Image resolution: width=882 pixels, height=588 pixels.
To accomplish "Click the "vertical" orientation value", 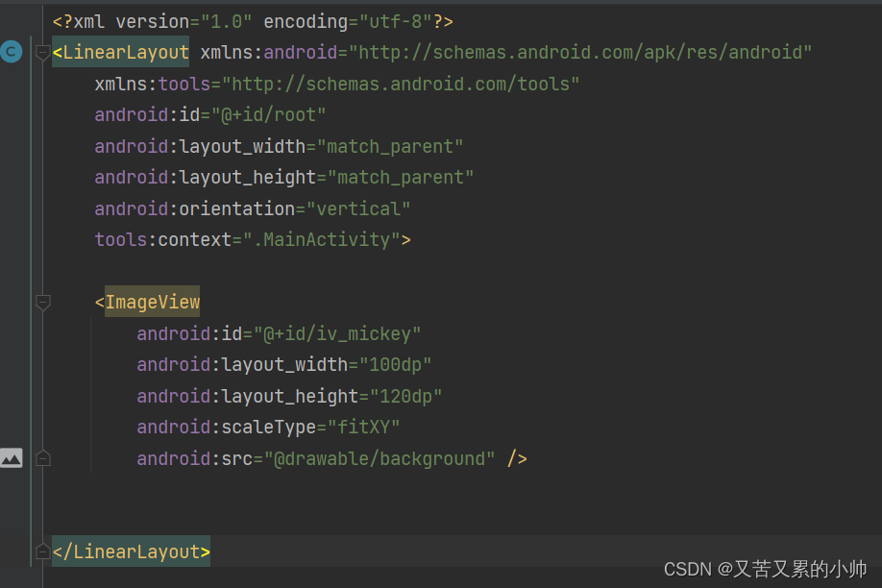I will (x=358, y=208).
